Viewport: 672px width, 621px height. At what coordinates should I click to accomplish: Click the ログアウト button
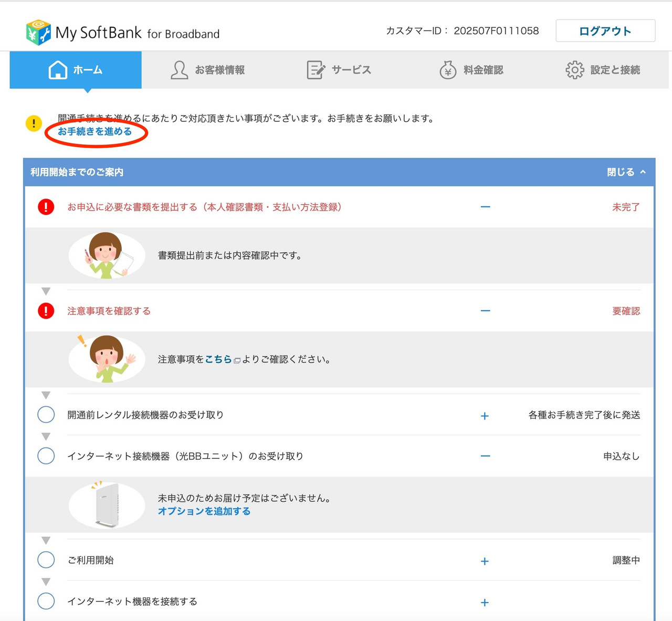coord(605,31)
